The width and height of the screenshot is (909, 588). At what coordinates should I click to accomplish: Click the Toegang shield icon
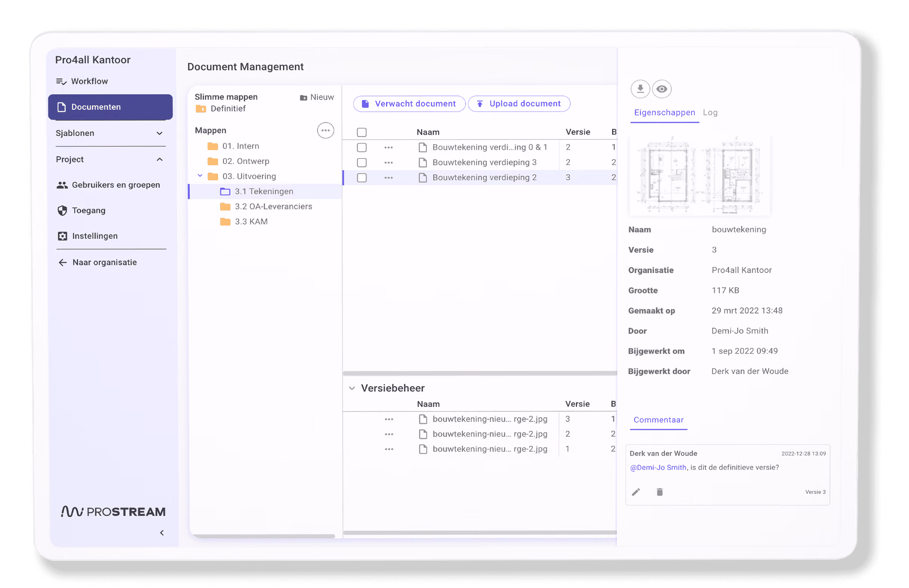pos(62,210)
